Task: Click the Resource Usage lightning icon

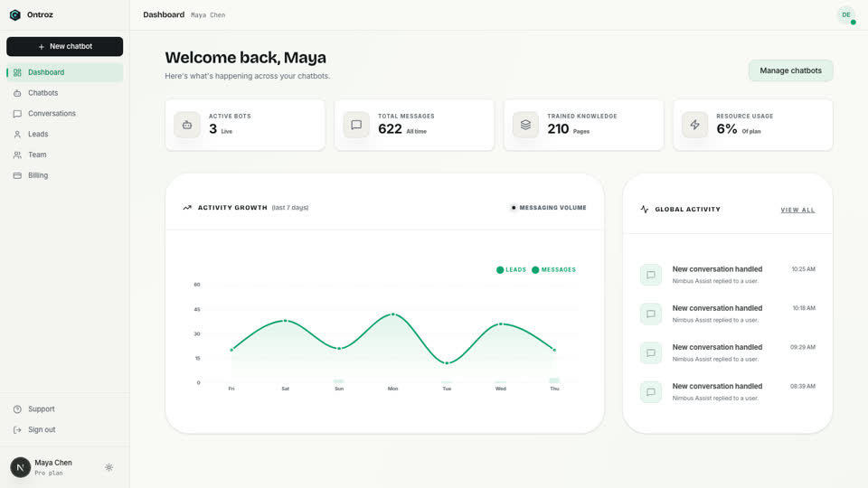Action: [x=694, y=125]
